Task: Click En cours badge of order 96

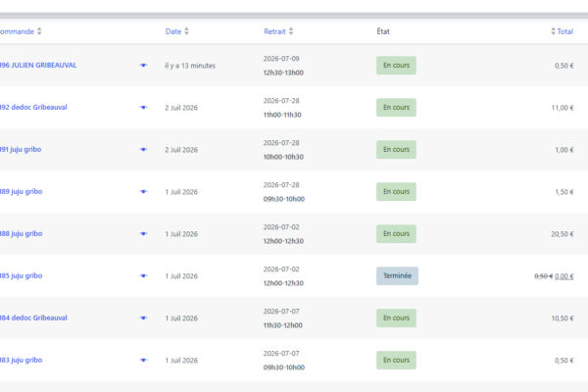Action: (396, 66)
